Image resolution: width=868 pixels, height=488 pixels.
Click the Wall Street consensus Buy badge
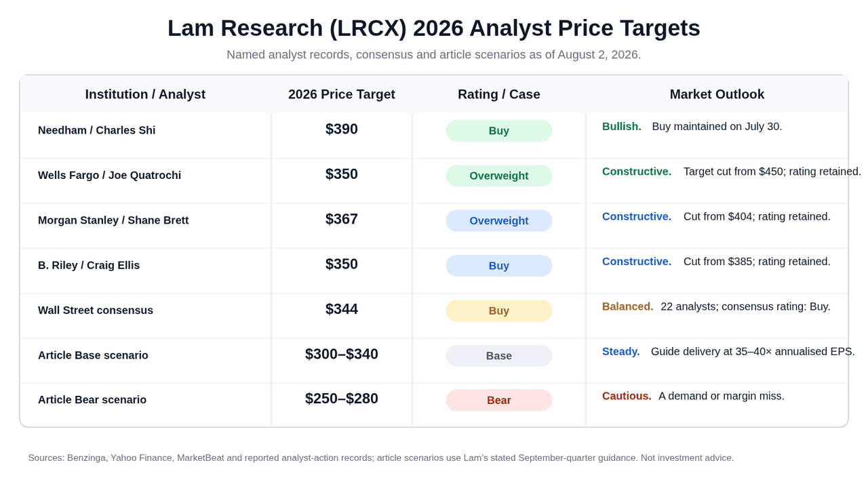click(499, 310)
